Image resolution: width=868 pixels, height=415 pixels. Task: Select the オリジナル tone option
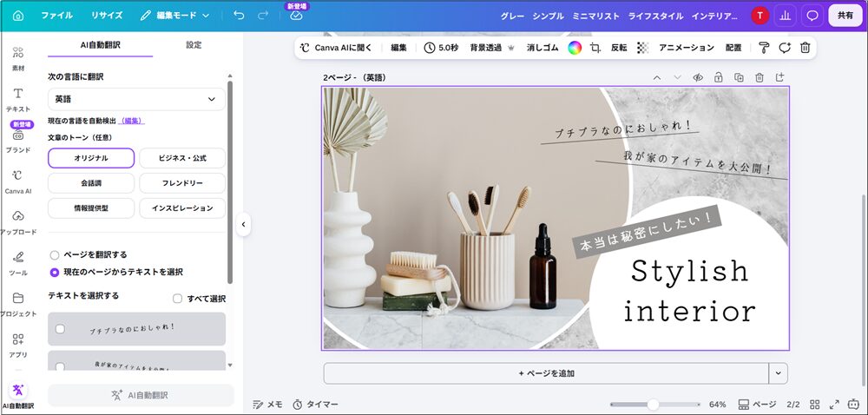[x=91, y=158]
